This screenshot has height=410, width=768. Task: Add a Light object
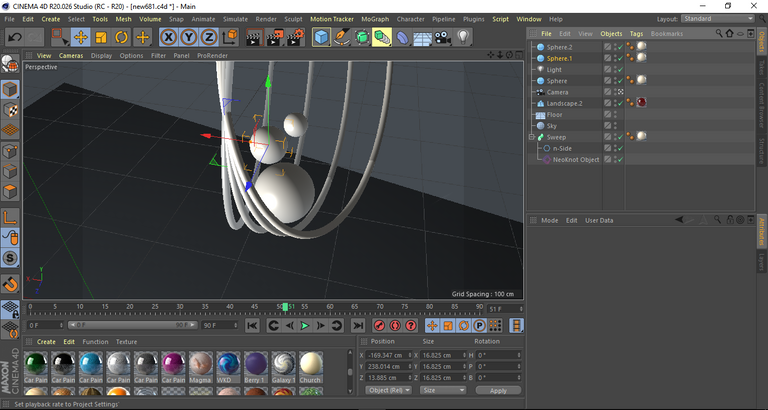tap(463, 37)
